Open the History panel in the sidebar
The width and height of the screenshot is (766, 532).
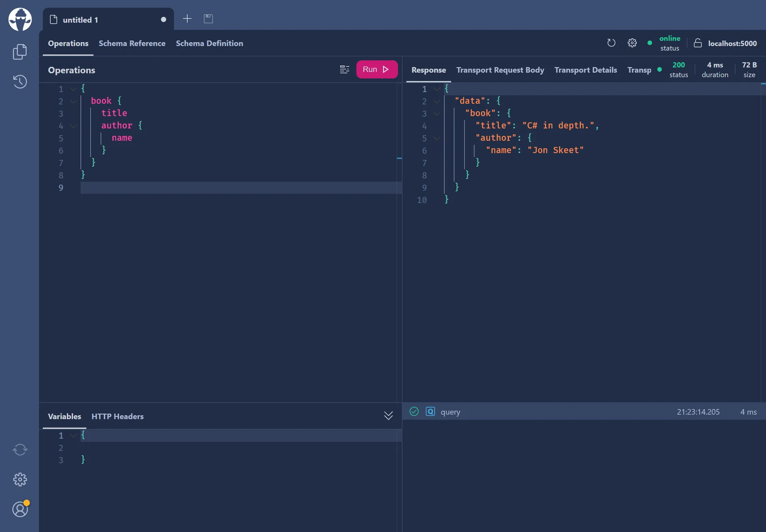20,81
